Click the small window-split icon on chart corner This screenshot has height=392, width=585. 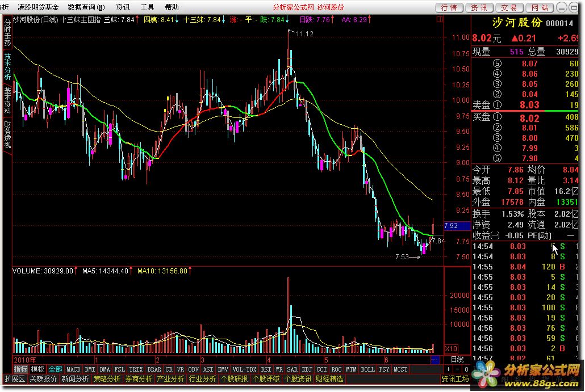click(440, 19)
